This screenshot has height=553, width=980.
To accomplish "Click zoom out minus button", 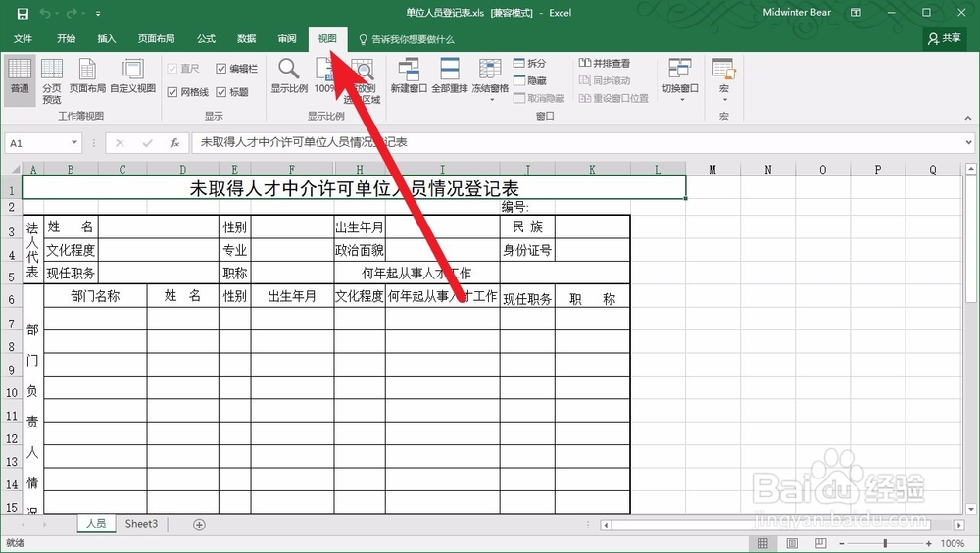I will pyautogui.click(x=842, y=544).
